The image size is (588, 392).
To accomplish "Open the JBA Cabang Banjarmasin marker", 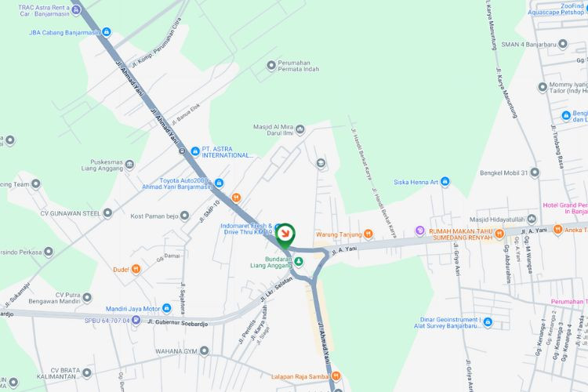I will (x=107, y=32).
